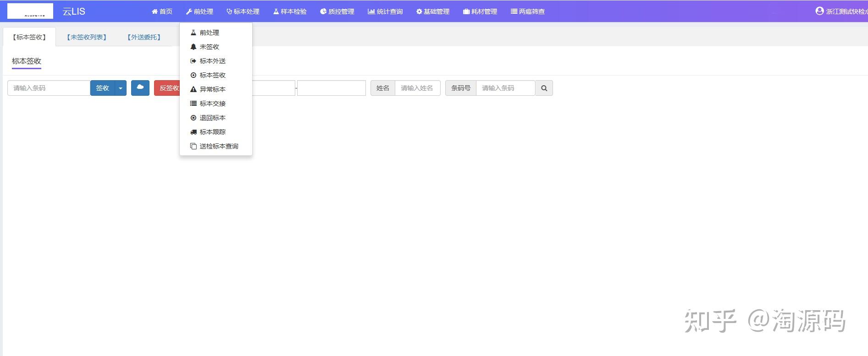The width and height of the screenshot is (868, 356).
Task: Open 质控管理 top navigation menu
Action: point(337,11)
